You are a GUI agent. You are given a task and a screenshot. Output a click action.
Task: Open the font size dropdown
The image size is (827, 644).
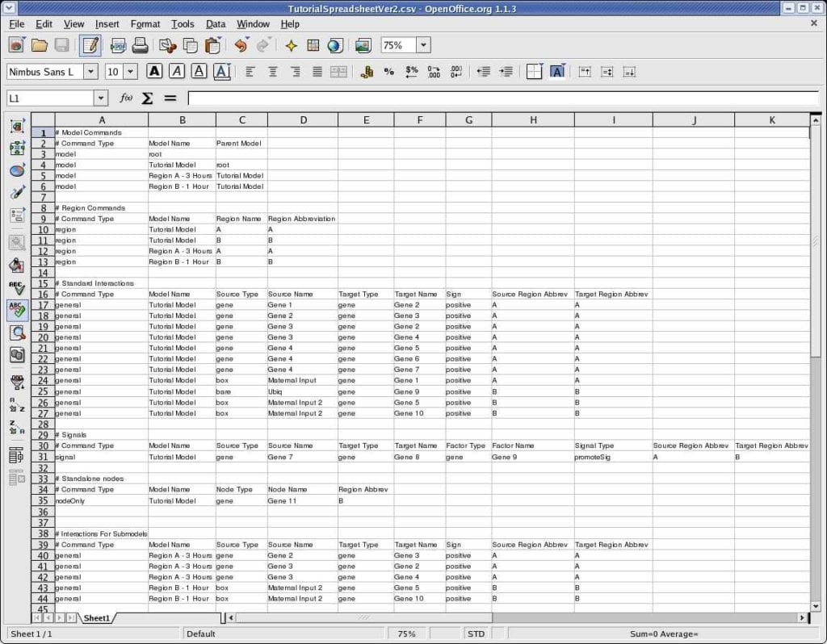coord(130,72)
